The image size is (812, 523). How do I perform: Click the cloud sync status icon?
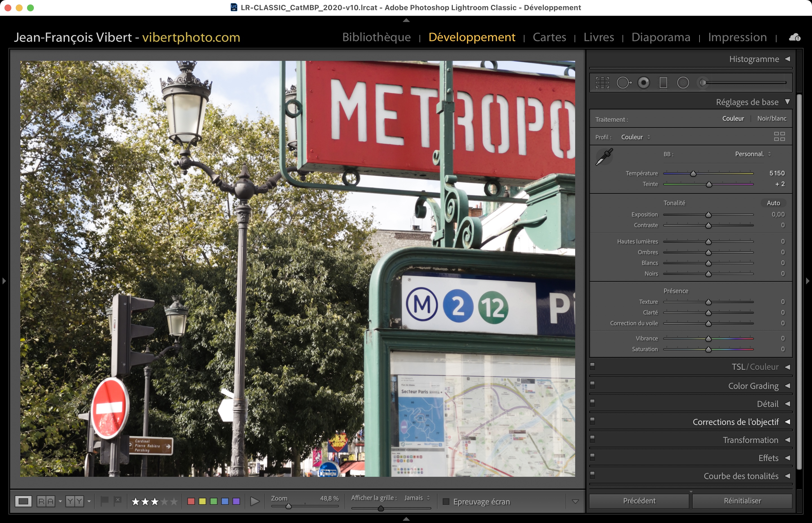point(794,37)
